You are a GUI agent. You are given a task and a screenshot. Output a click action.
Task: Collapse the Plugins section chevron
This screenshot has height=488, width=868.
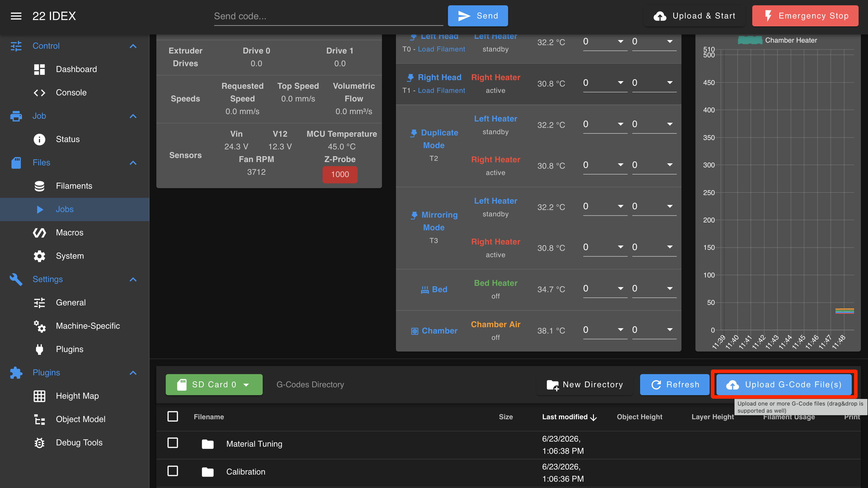point(133,373)
